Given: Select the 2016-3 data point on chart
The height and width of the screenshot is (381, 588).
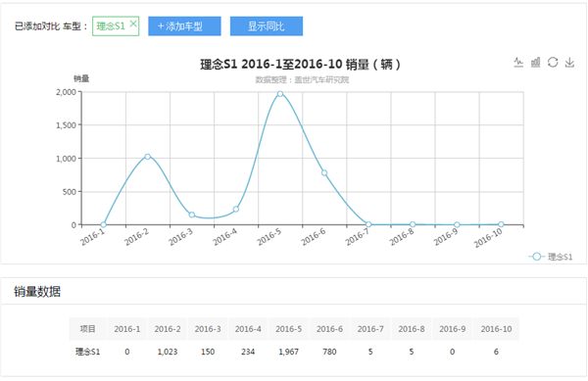Looking at the screenshot, I should 192,214.
